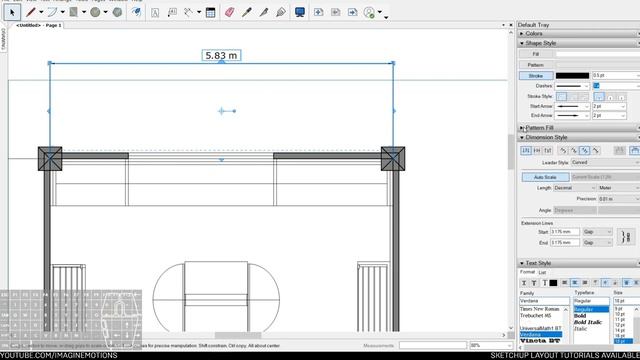
Task: Select 9 pt font size
Action: [619, 309]
